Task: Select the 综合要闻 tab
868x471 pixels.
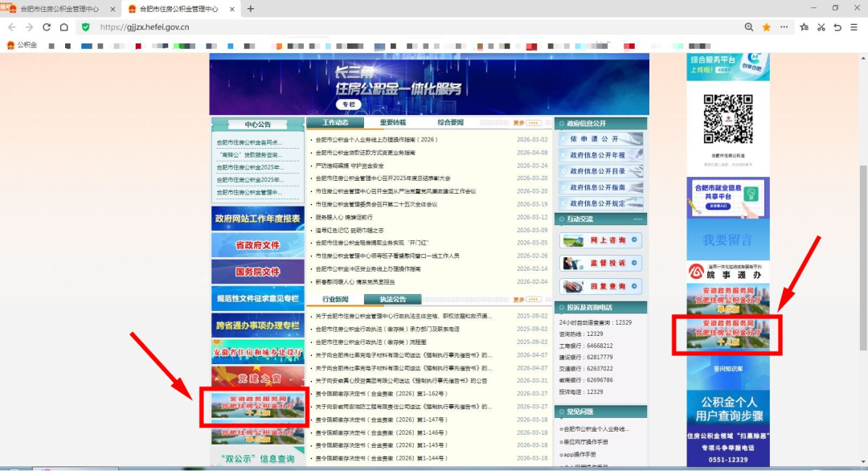Action: [x=450, y=123]
